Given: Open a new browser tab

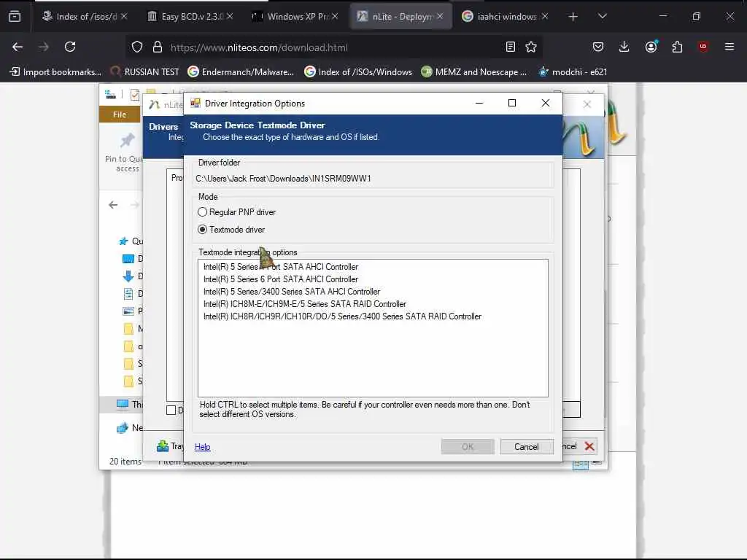Looking at the screenshot, I should (x=573, y=17).
